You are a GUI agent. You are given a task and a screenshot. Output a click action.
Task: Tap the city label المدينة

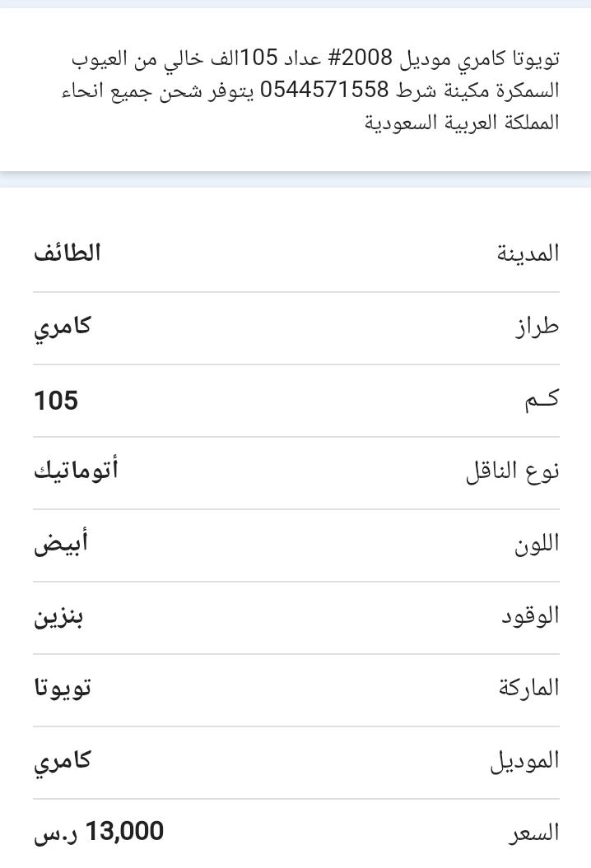click(x=528, y=253)
